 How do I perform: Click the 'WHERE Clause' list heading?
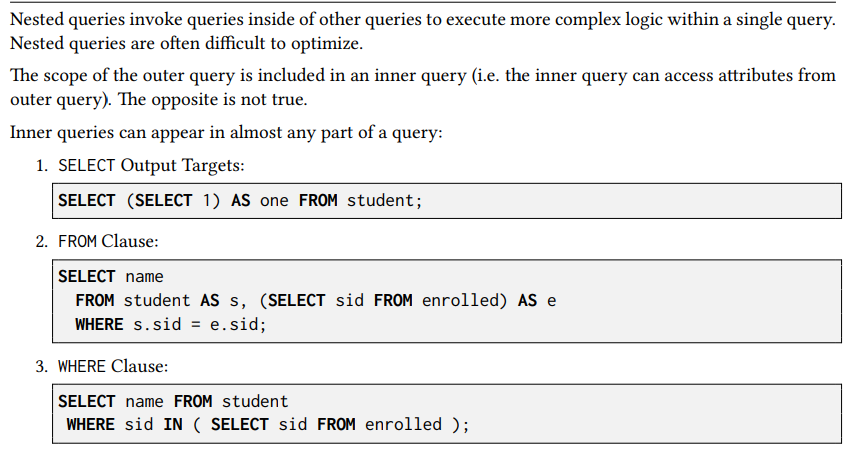tap(113, 366)
